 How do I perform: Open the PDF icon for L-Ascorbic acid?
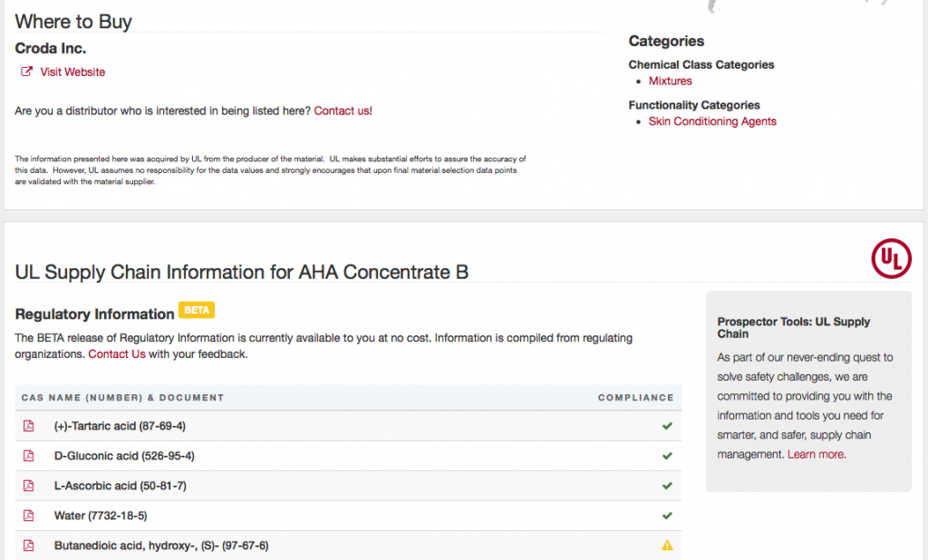tap(28, 486)
